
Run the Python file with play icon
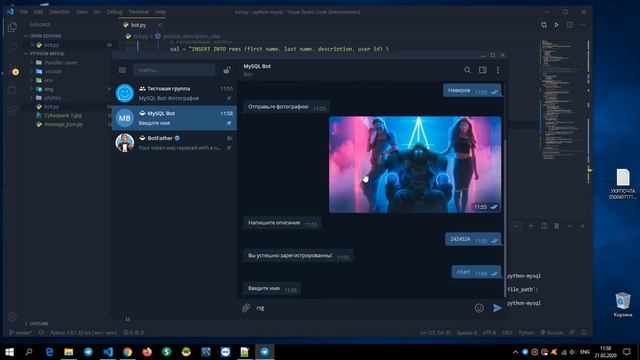557,25
